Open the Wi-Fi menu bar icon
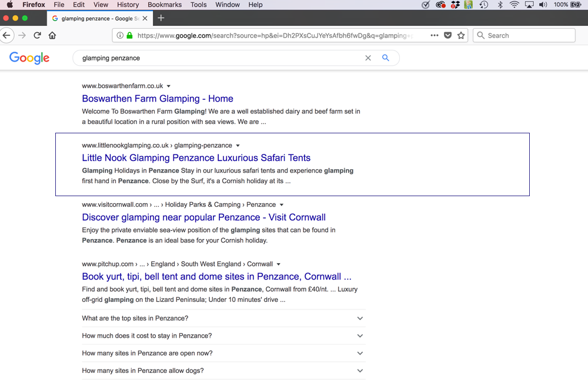 pyautogui.click(x=514, y=5)
